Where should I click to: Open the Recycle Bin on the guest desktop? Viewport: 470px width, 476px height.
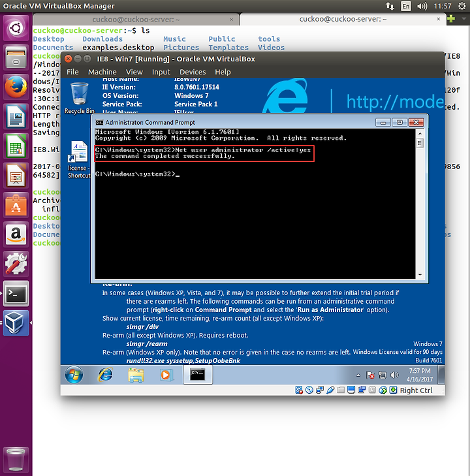(x=80, y=98)
